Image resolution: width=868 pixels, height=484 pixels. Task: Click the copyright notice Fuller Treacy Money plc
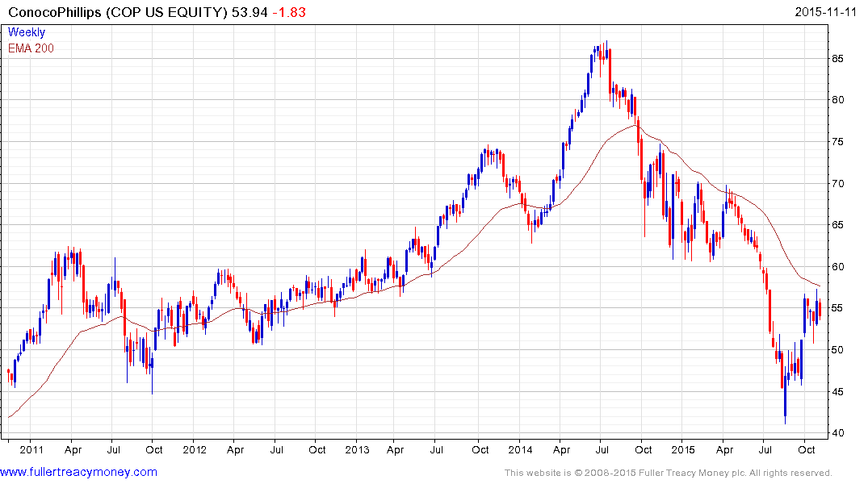[668, 473]
